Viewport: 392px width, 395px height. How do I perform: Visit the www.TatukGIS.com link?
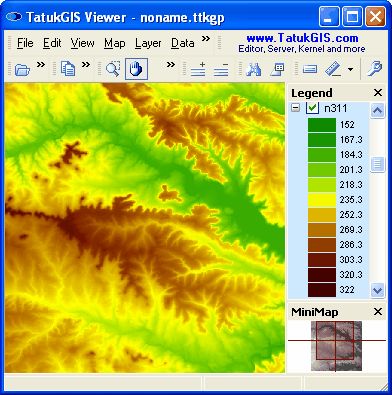click(x=302, y=38)
